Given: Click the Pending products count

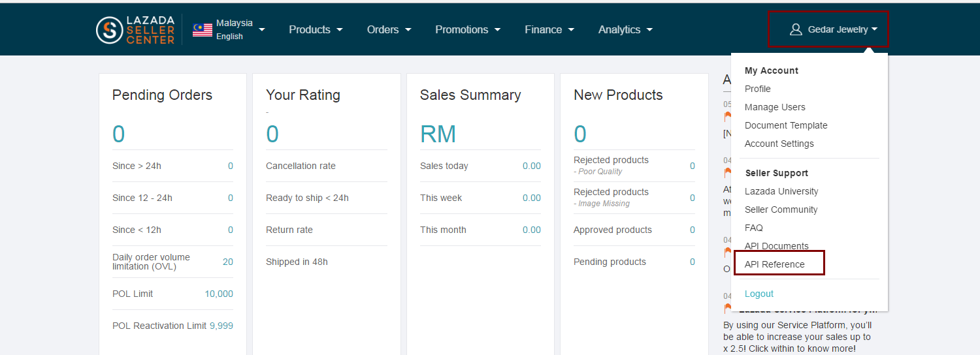Looking at the screenshot, I should pyautogui.click(x=693, y=262).
